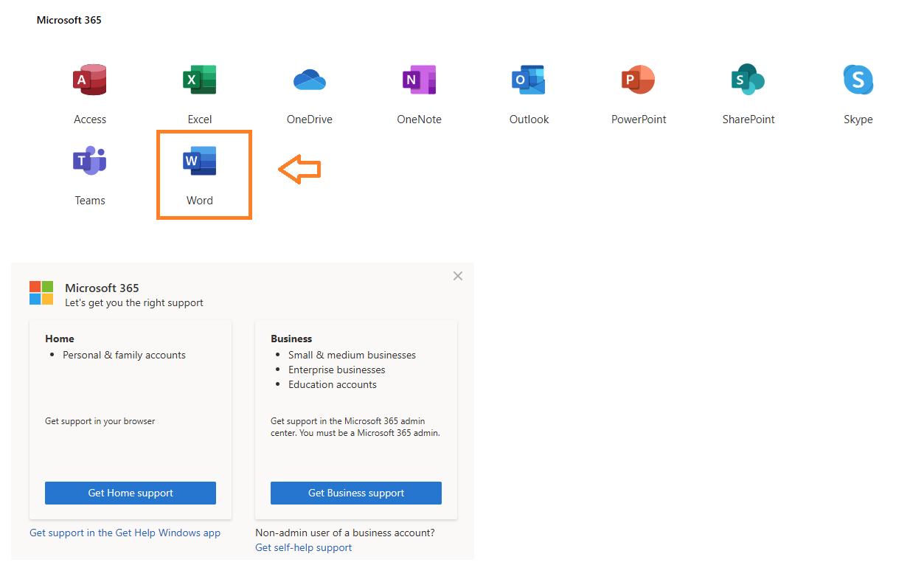Click the Business card heading
This screenshot has width=924, height=565.
tap(291, 339)
